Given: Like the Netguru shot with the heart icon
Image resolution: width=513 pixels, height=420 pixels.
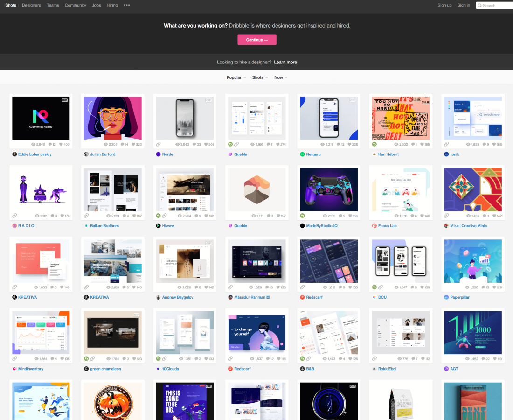Looking at the screenshot, I should (x=349, y=144).
